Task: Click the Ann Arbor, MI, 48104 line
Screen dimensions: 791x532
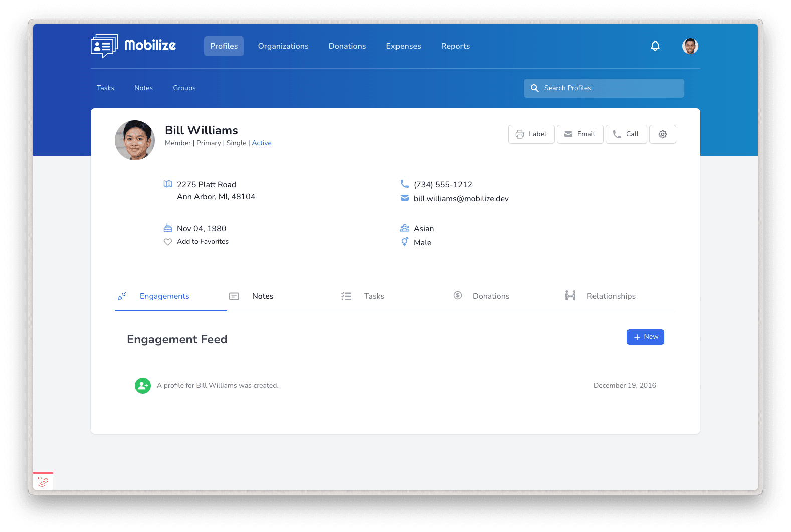Action: [x=216, y=197]
